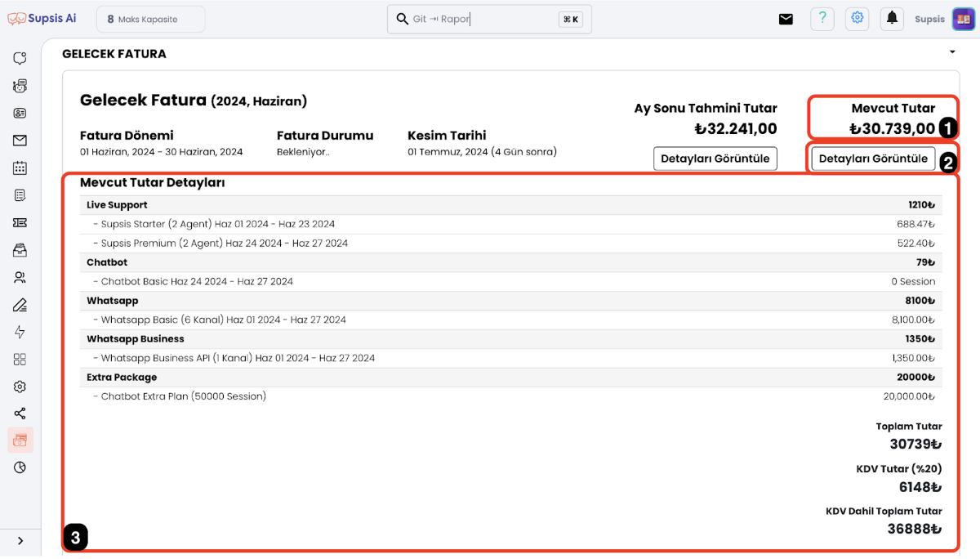Open the inbox tray icon in sidebar

tap(20, 250)
